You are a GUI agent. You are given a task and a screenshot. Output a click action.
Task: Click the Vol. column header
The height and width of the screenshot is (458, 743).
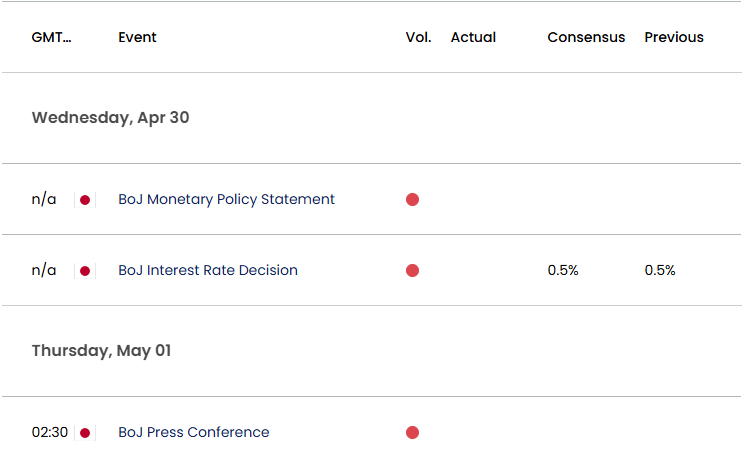click(x=418, y=37)
